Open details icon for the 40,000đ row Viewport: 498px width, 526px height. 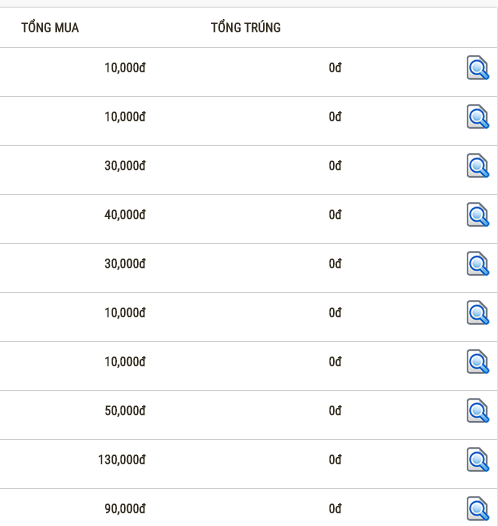point(478,215)
